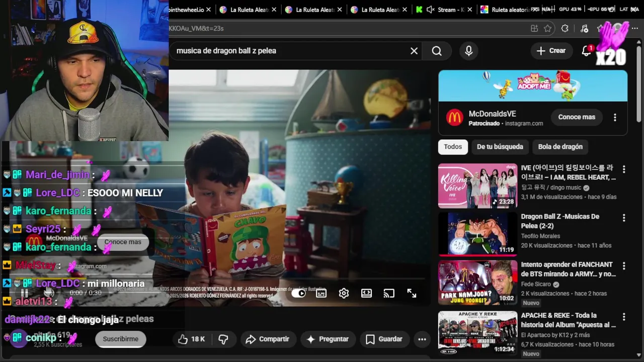Viewport: 644px width, 362px height.
Task: Close the third La Ruleta Aleatoria tab
Action: (x=406, y=10)
